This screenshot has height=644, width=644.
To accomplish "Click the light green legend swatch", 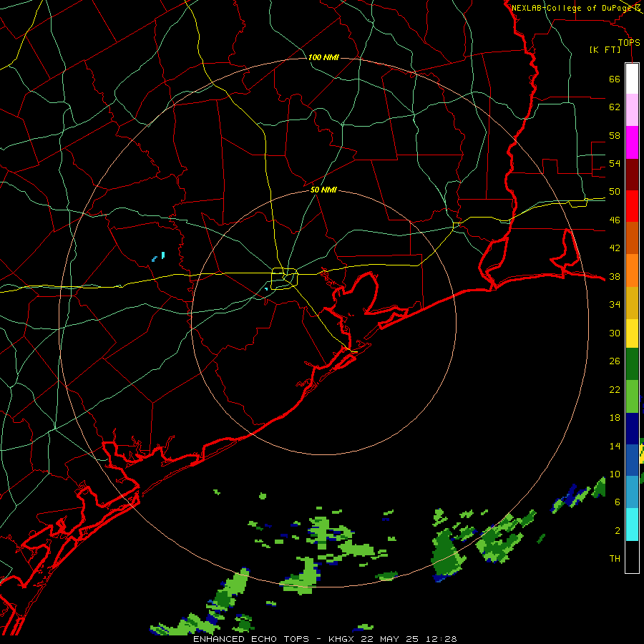I will tap(632, 396).
